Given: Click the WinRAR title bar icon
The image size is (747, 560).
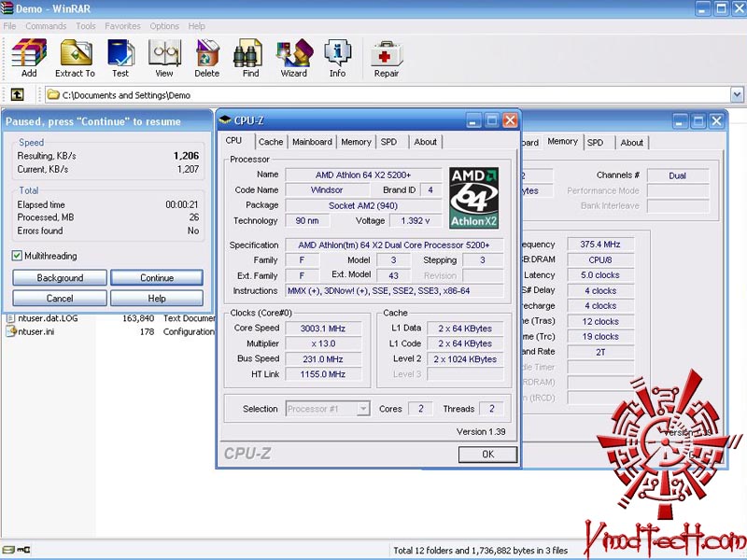Looking at the screenshot, I should click(7, 8).
